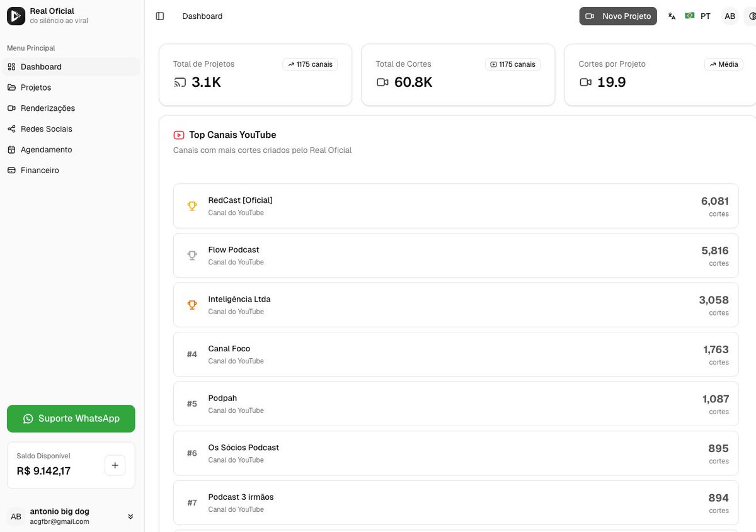Click the Cortes por Projeto label
The width and height of the screenshot is (756, 532).
pos(612,64)
